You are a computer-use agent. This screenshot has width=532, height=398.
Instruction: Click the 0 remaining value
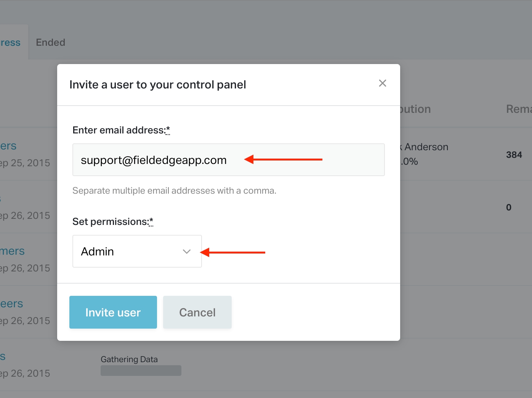[x=509, y=207]
